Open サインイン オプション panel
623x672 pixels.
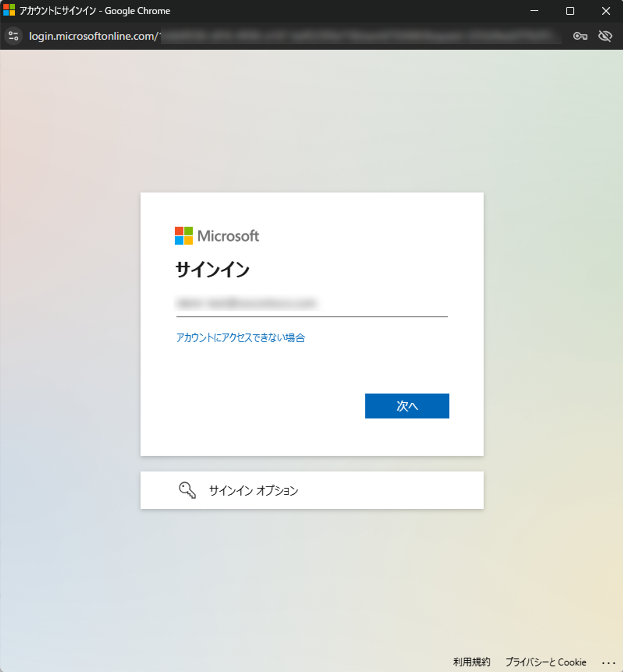(312, 490)
